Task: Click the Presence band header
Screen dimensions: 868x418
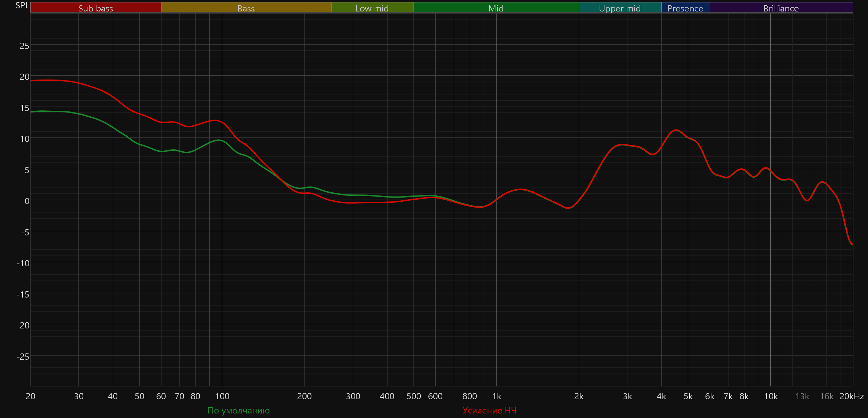Action: 685,8
